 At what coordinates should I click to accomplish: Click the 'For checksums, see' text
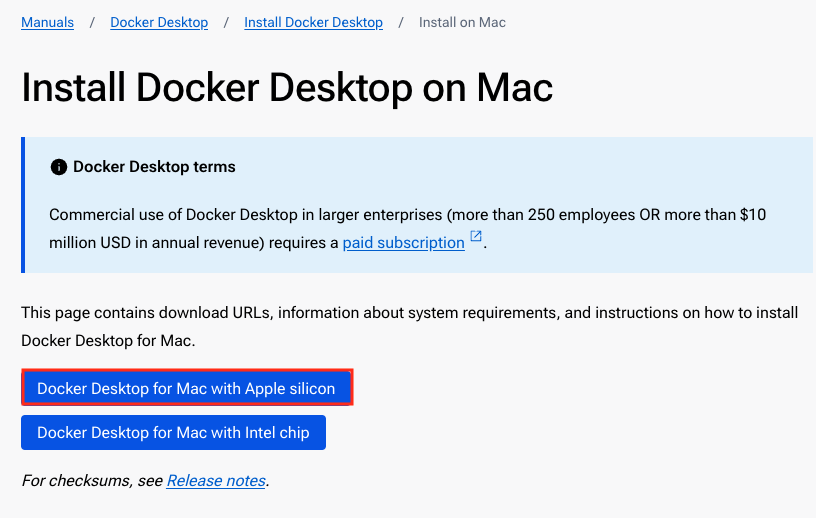tap(92, 481)
